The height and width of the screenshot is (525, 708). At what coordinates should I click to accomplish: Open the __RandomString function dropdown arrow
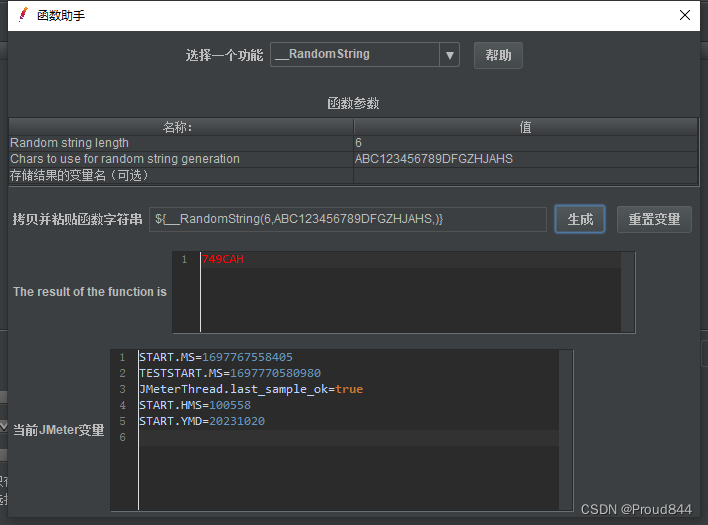point(449,55)
